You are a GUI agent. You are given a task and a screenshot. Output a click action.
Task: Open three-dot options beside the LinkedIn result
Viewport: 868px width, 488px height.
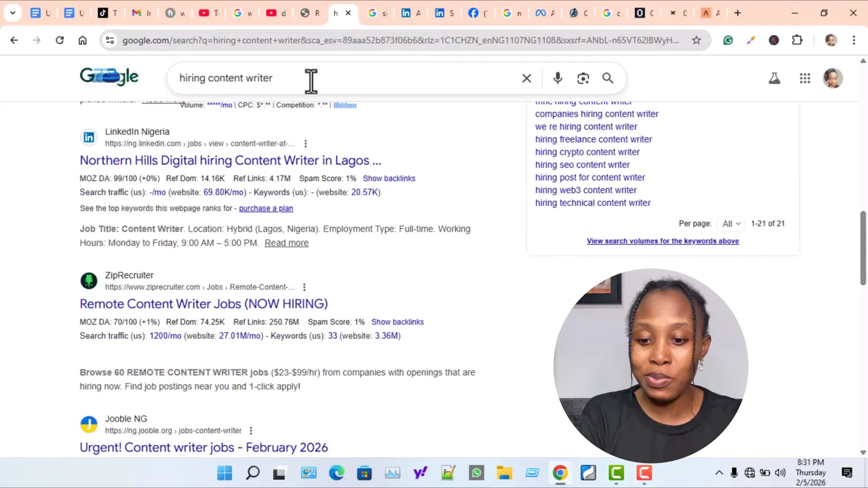click(x=305, y=144)
